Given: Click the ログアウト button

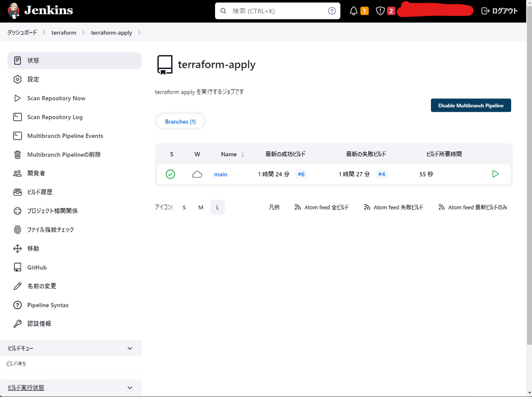Looking at the screenshot, I should 500,11.
